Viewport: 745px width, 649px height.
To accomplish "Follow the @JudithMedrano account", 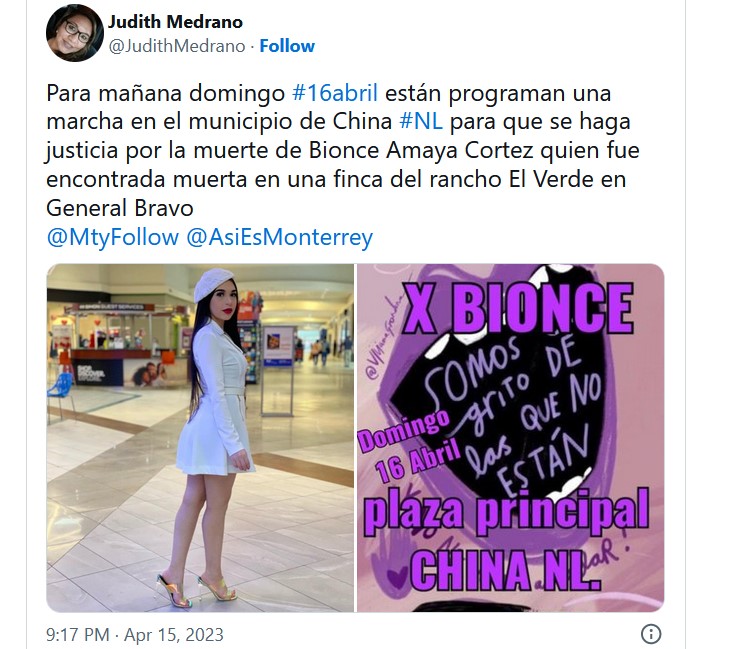I will click(x=287, y=46).
